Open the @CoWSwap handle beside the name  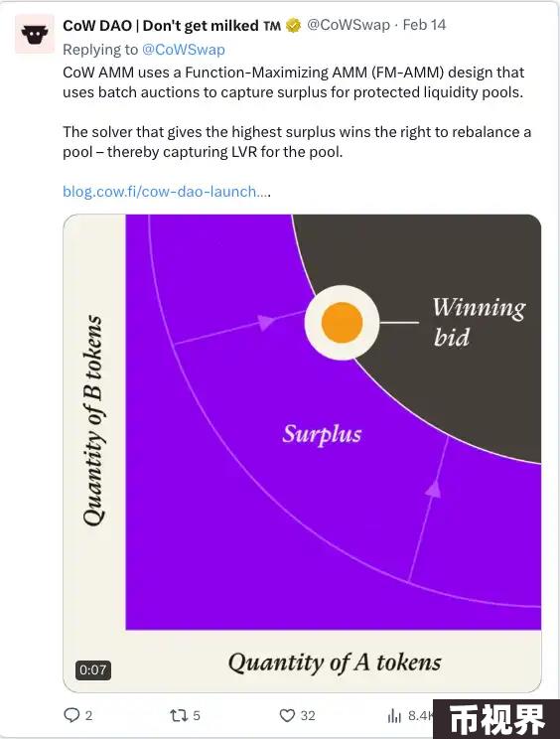pos(349,25)
